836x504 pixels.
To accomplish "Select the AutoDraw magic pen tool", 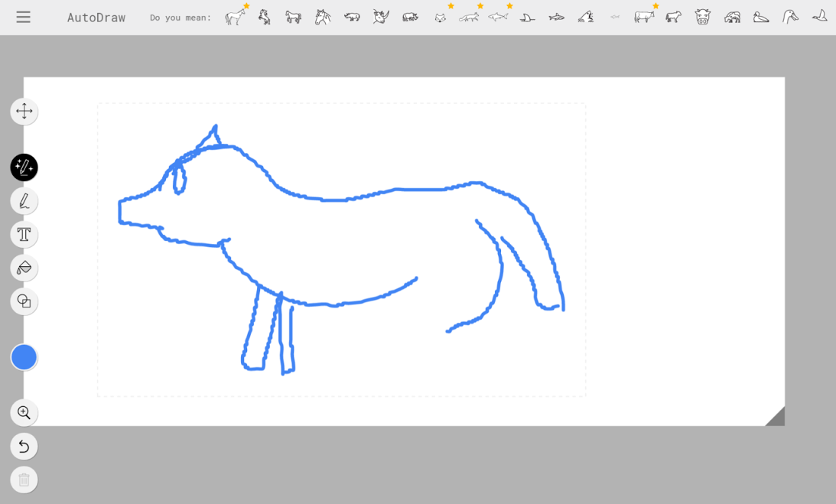I will (x=24, y=167).
